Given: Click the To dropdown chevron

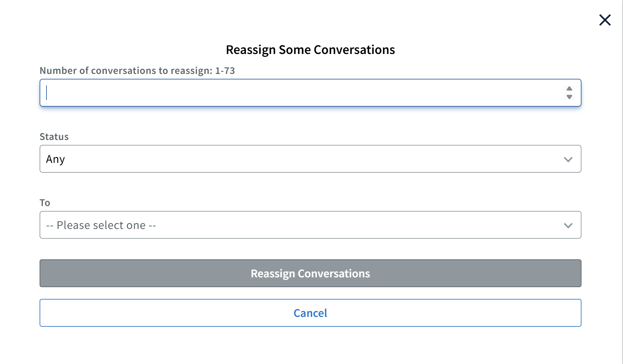Looking at the screenshot, I should (568, 225).
